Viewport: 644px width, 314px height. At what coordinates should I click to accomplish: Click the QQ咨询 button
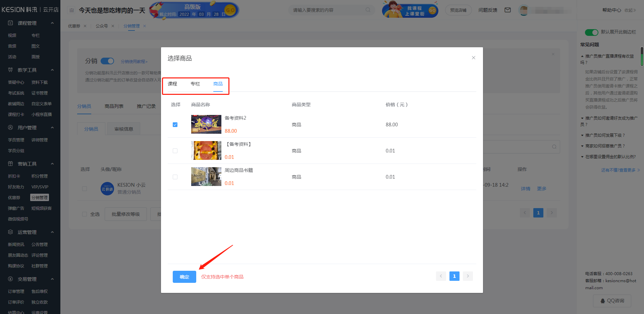pos(612,301)
